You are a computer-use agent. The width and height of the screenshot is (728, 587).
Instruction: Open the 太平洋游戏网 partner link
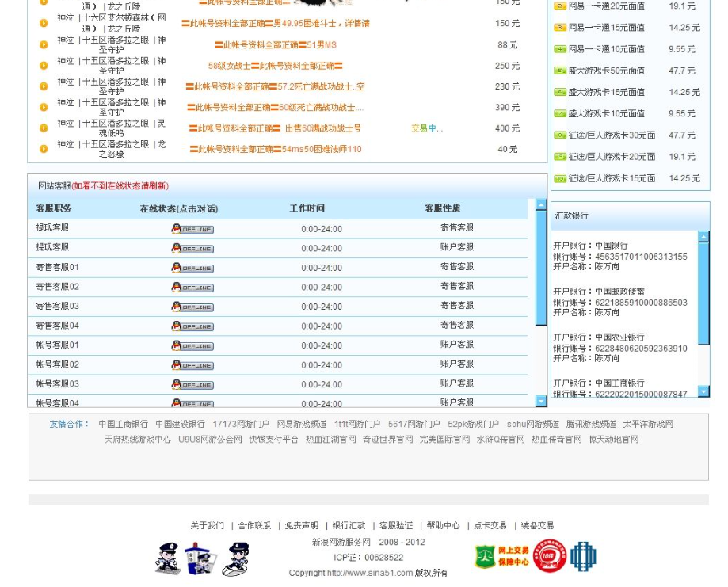click(648, 424)
